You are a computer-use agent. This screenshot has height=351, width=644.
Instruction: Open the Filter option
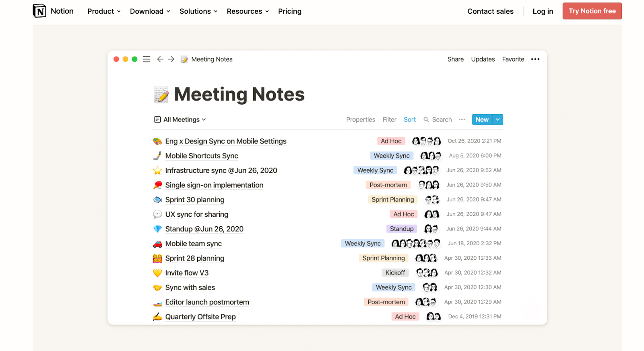pos(389,119)
